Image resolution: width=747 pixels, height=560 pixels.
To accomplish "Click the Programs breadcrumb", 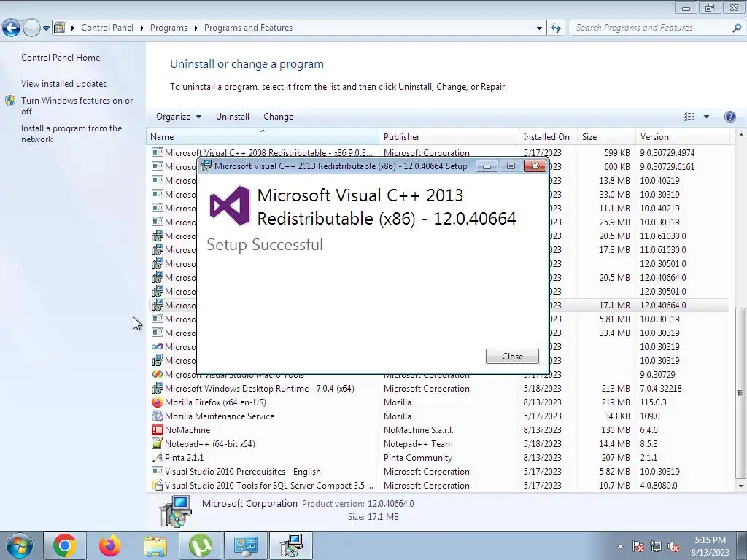I will (x=169, y=28).
